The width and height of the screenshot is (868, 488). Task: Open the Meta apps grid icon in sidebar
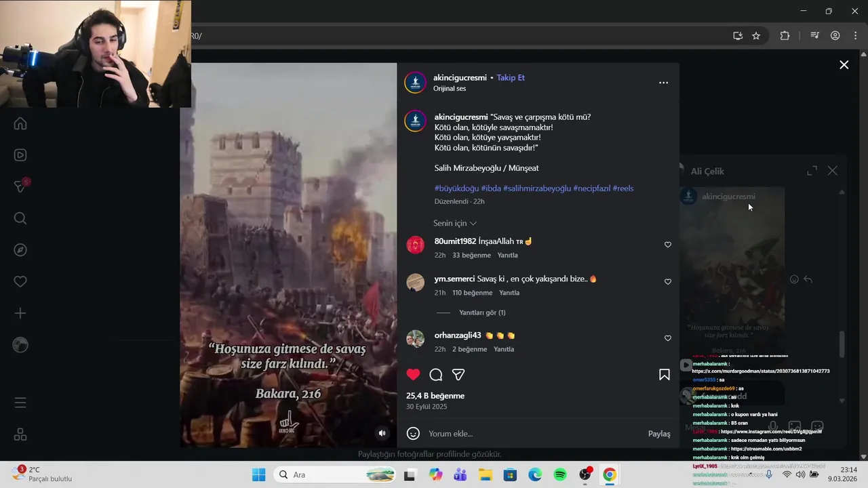(x=20, y=434)
